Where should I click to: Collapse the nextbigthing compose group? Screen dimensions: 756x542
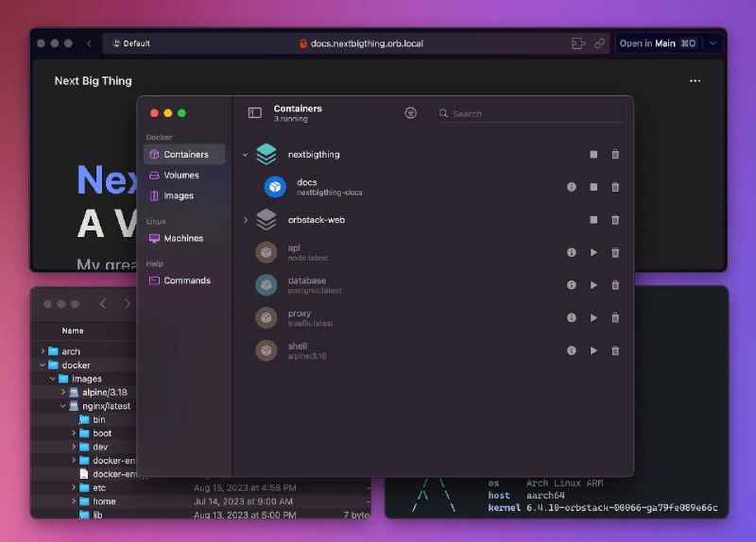[x=245, y=155]
